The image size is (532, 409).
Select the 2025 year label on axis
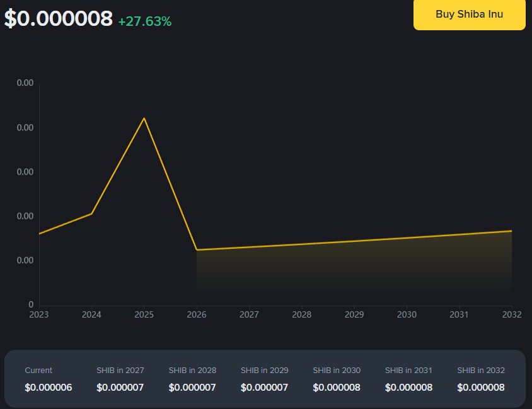click(x=144, y=314)
